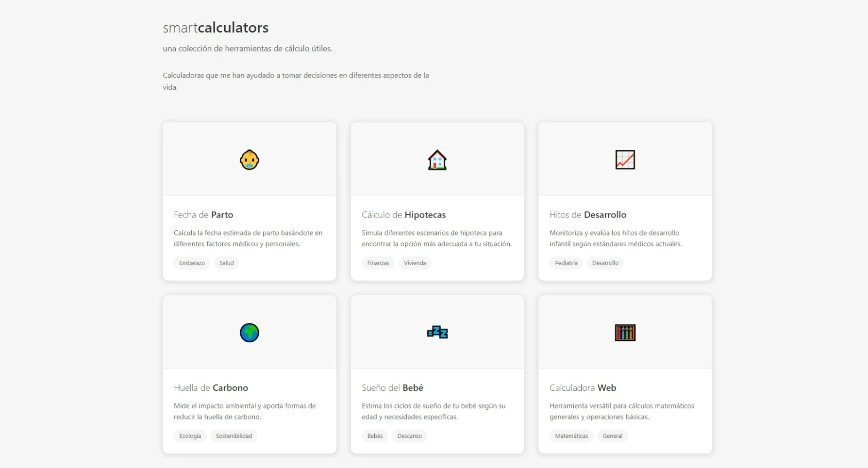Click the rising chart icon

[625, 160]
